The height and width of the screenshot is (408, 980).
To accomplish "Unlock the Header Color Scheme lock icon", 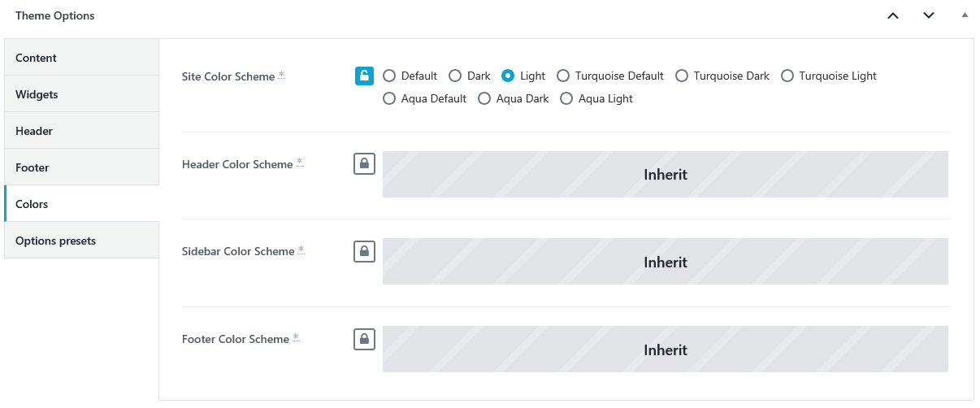I will point(364,163).
